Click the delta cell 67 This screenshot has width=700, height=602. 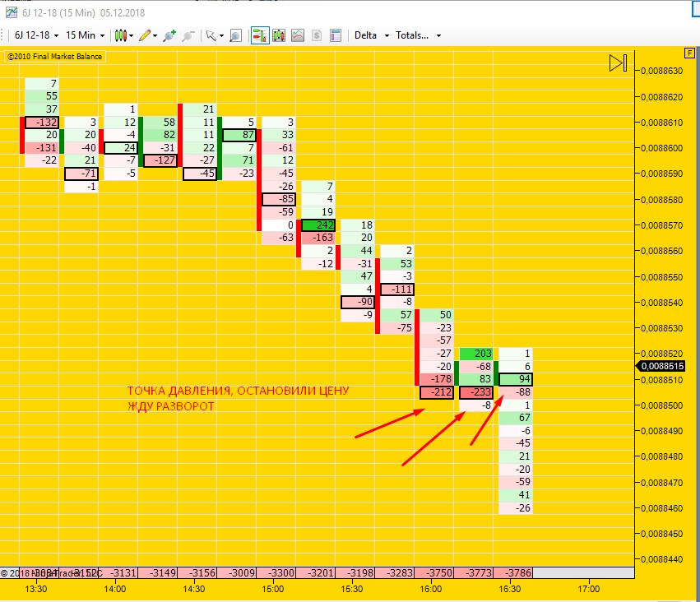point(516,418)
